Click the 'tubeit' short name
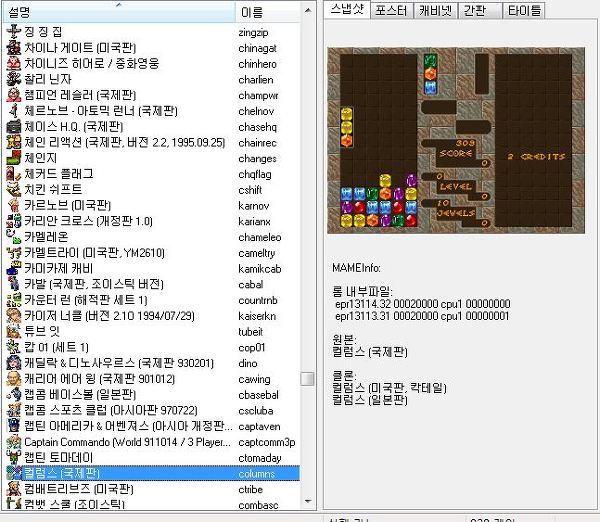The width and height of the screenshot is (600, 522). [x=250, y=332]
